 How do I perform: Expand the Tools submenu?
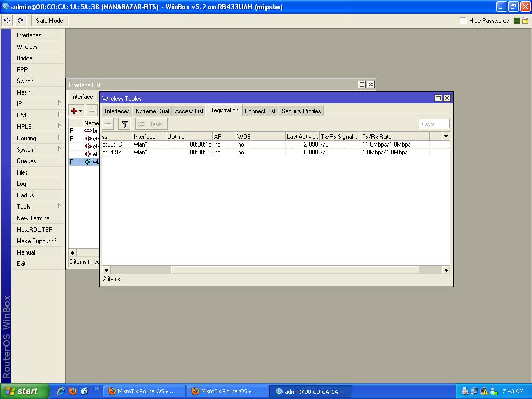pyautogui.click(x=59, y=206)
